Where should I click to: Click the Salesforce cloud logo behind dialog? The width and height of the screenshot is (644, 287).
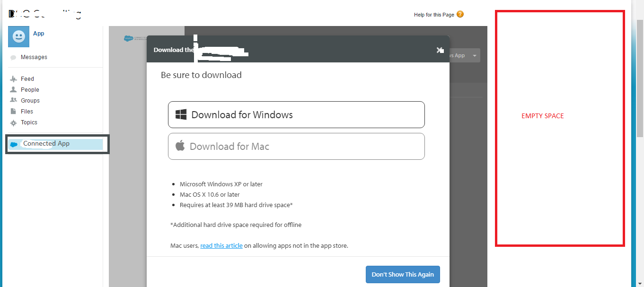coord(127,38)
